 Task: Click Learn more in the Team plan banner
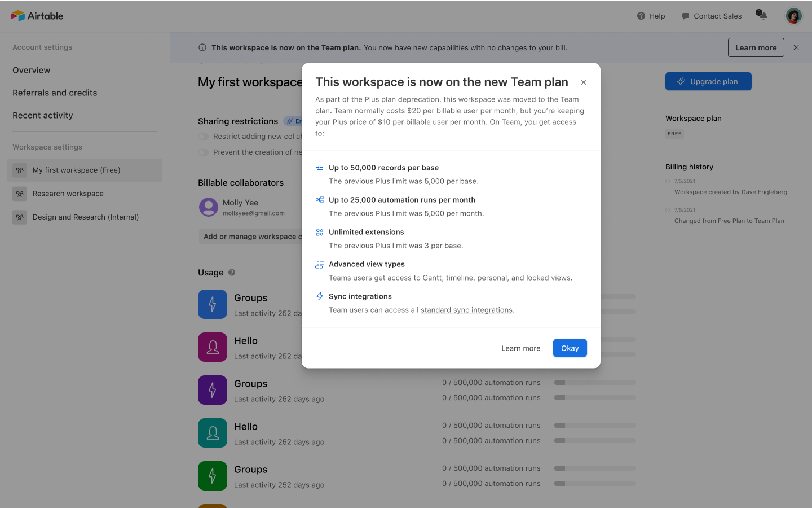click(x=756, y=47)
